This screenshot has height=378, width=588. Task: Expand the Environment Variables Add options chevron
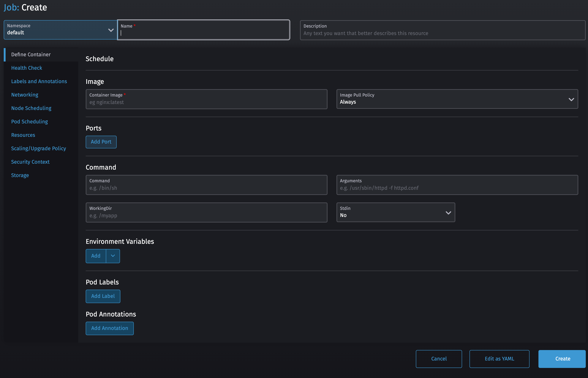coord(113,256)
